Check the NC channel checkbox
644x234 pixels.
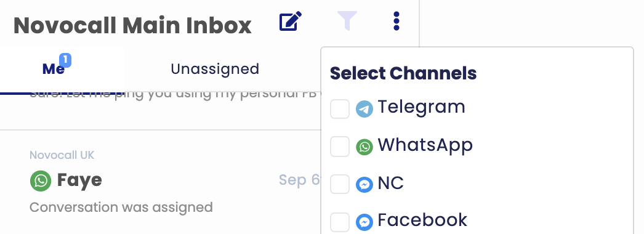click(340, 184)
